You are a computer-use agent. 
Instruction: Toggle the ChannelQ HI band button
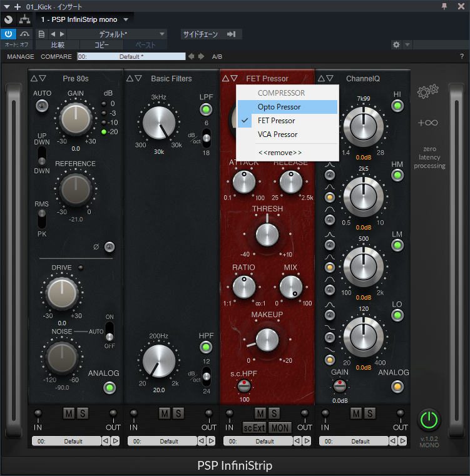tap(397, 106)
